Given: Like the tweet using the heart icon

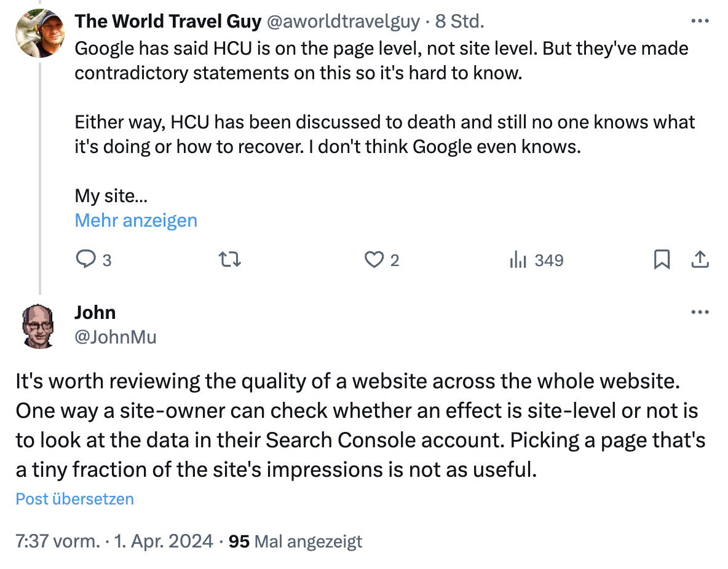Looking at the screenshot, I should pos(373,260).
